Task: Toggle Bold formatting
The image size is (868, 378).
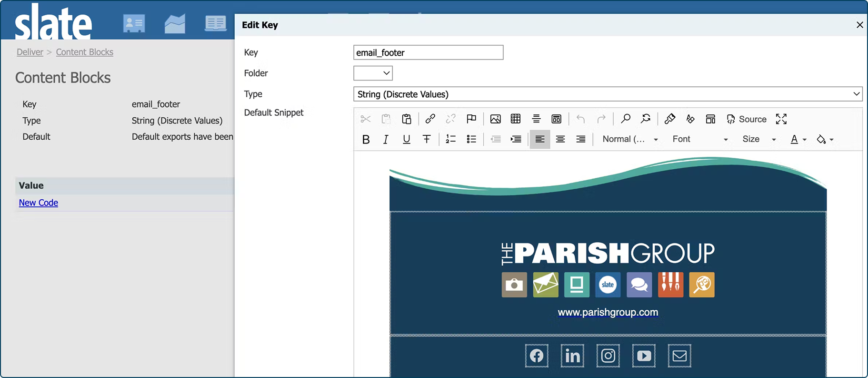Action: pos(366,139)
